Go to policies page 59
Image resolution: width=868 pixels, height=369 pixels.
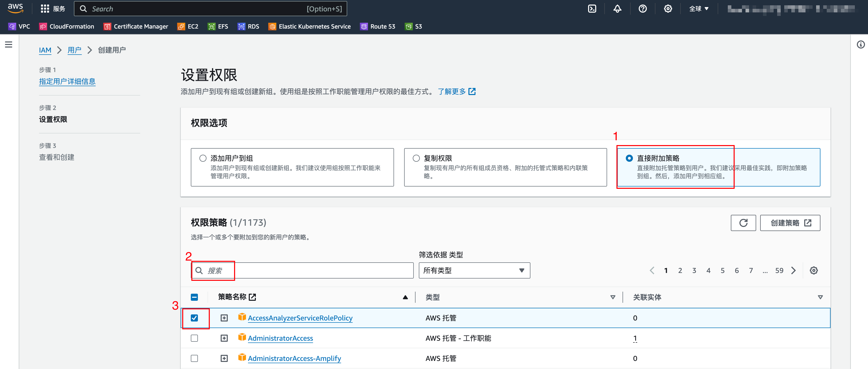[x=779, y=270]
